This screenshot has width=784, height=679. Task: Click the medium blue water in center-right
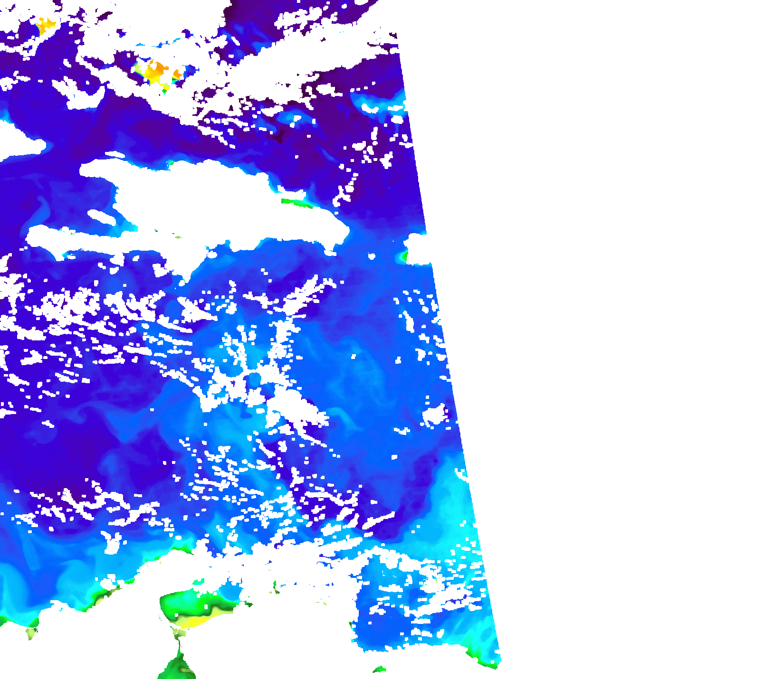pos(380,380)
